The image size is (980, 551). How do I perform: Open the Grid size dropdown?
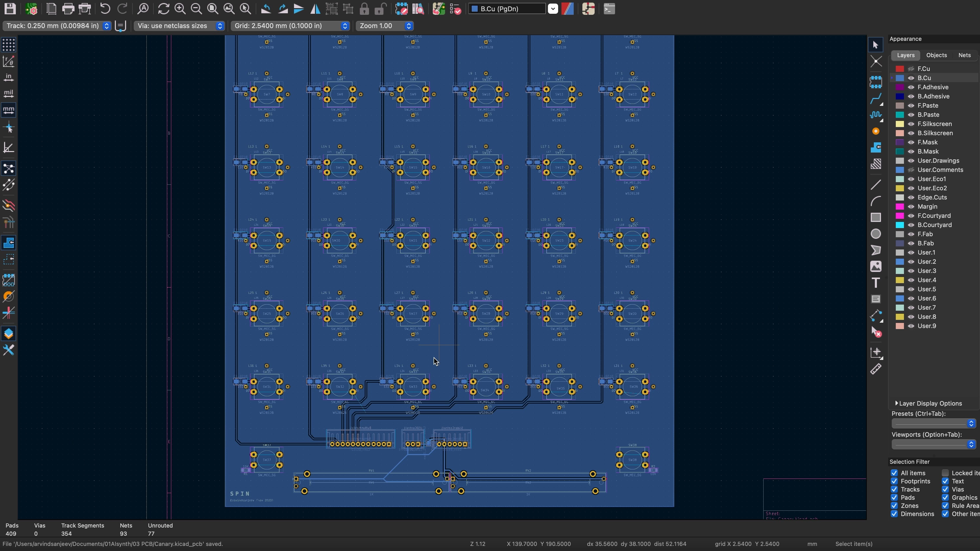coord(290,26)
